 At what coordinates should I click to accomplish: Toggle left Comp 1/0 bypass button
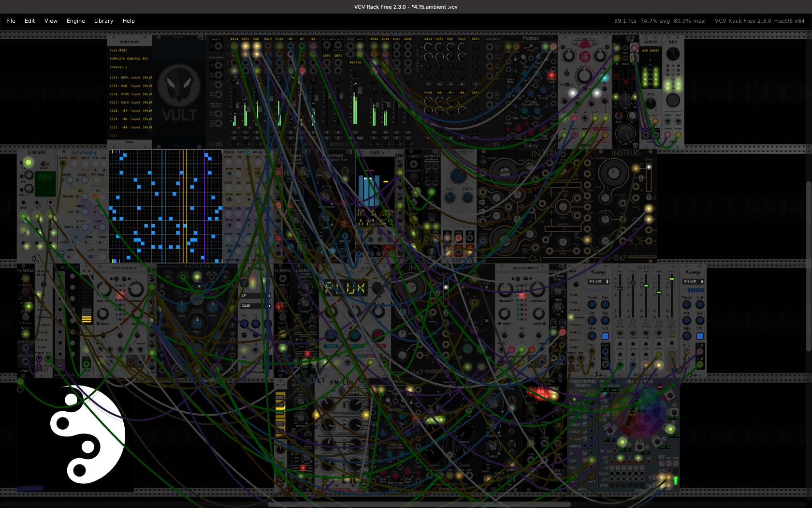tap(605, 336)
